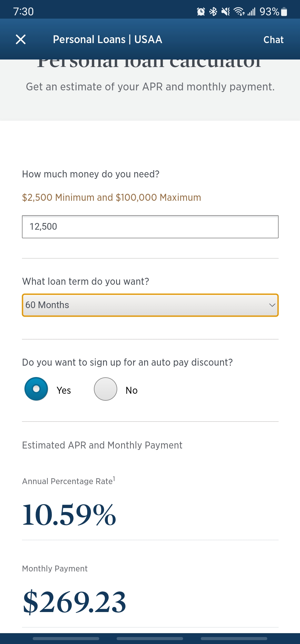Viewport: 300px width, 644px height.
Task: Tap the middle bottom navigation bar segment
Action: (150, 638)
